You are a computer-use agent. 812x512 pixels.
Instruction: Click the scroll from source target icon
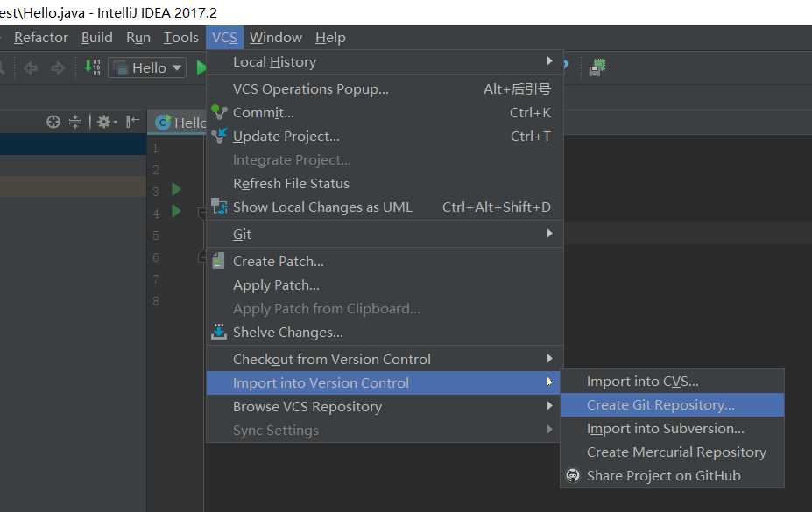(53, 122)
